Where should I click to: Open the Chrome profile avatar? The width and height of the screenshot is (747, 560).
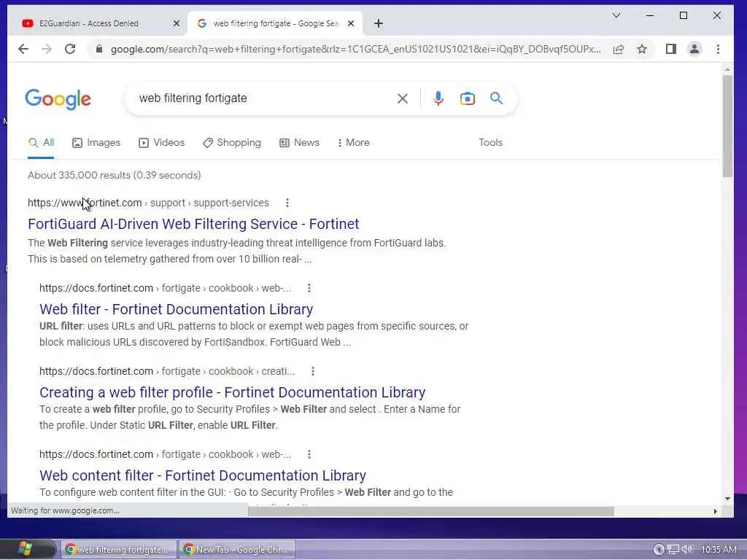694,49
